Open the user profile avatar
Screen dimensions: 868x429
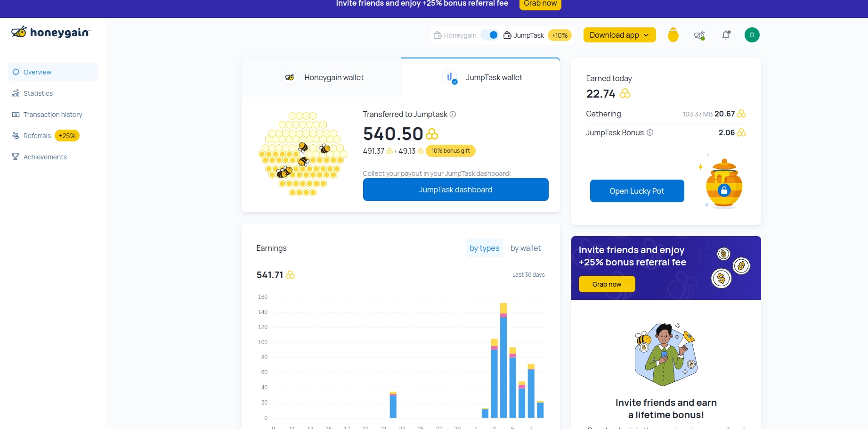[x=752, y=35]
